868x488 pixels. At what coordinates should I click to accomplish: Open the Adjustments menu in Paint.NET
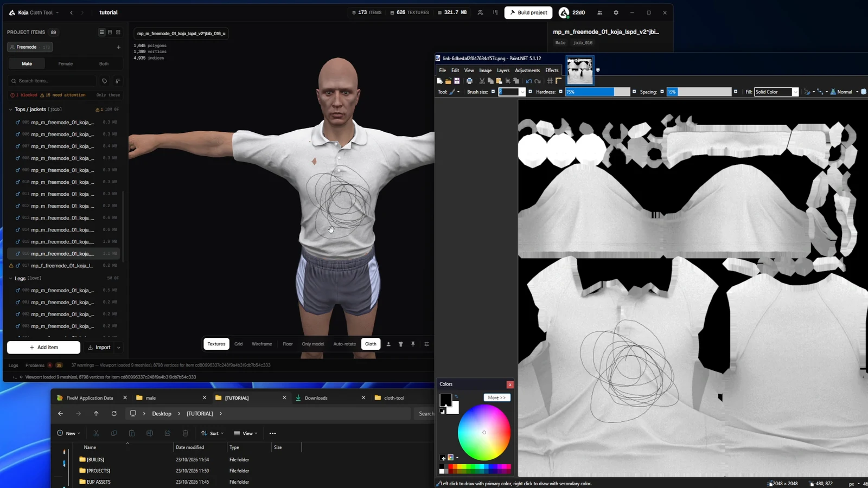[x=527, y=70]
